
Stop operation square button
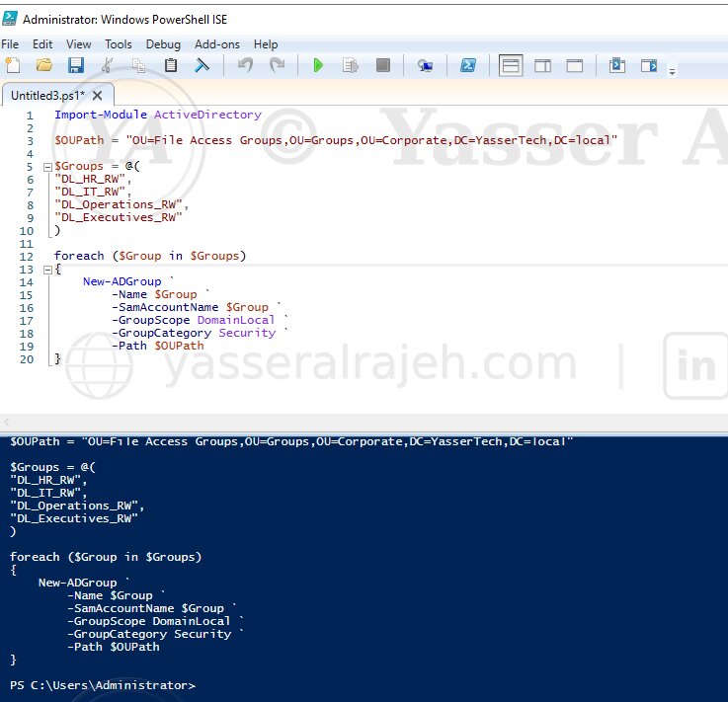(x=382, y=65)
